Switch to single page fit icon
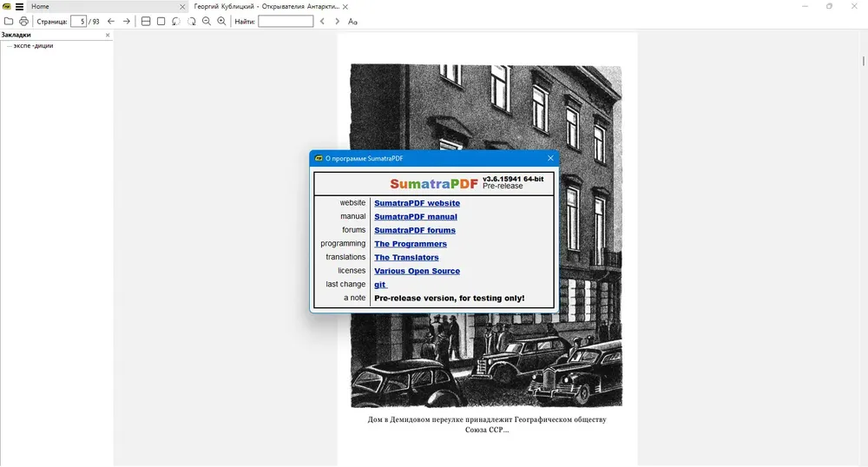 point(161,22)
